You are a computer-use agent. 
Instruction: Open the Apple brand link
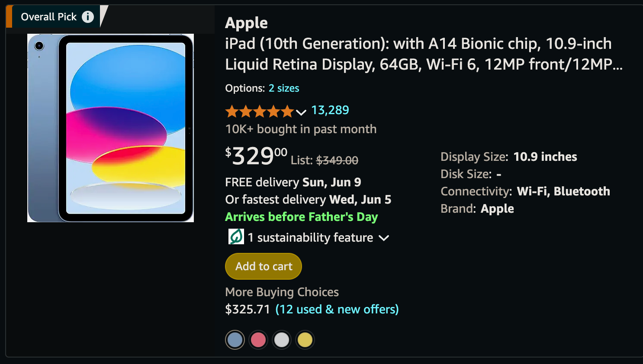tap(246, 22)
